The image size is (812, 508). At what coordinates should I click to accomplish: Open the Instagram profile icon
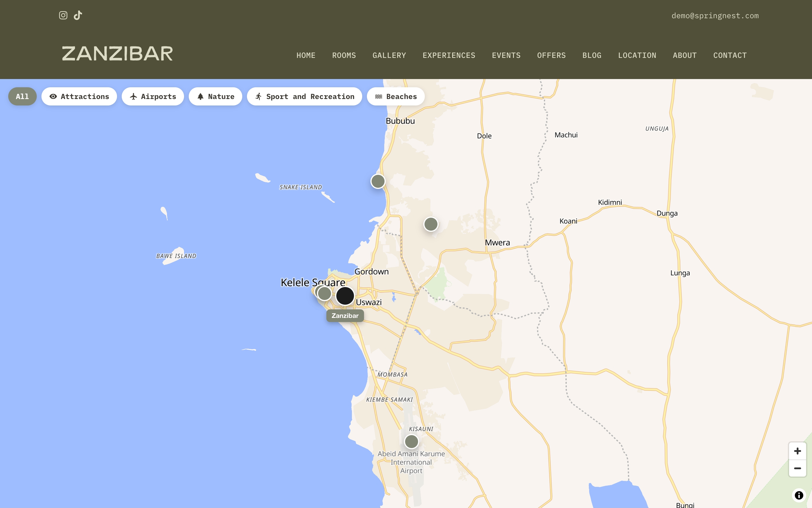click(x=63, y=16)
